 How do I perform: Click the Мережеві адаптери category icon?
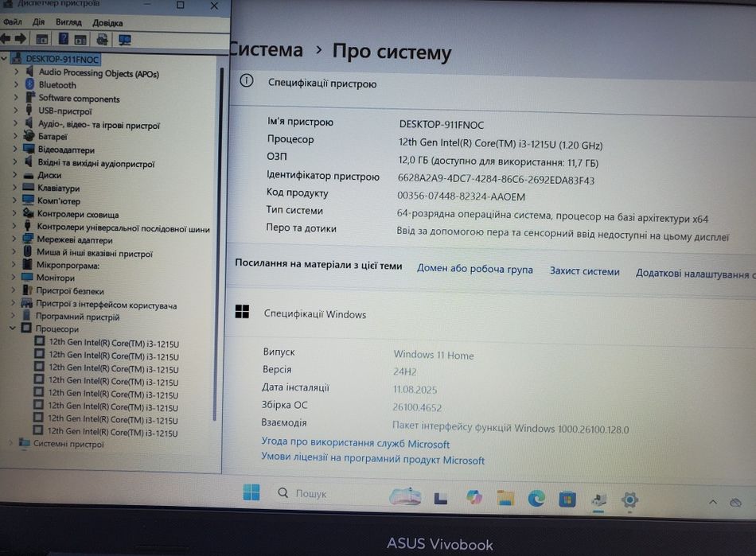(28, 239)
